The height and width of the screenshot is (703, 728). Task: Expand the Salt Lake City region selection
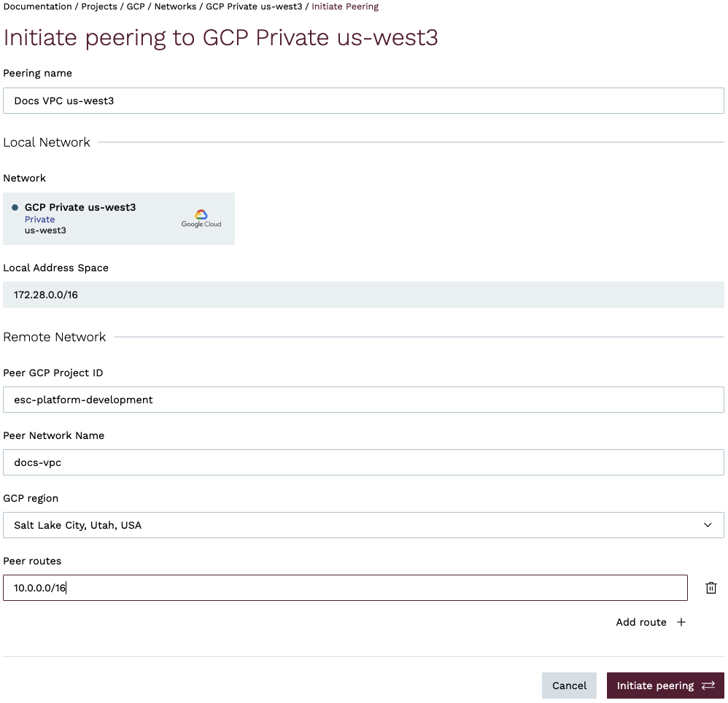(x=363, y=525)
